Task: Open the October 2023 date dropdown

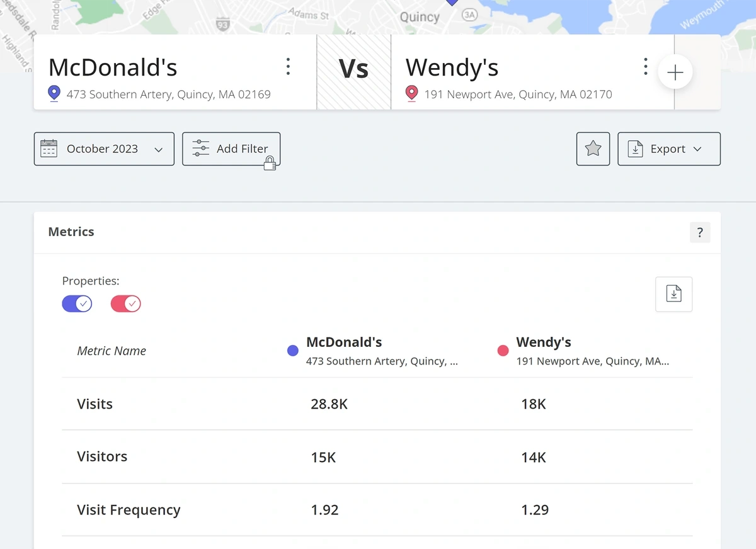Action: tap(104, 149)
